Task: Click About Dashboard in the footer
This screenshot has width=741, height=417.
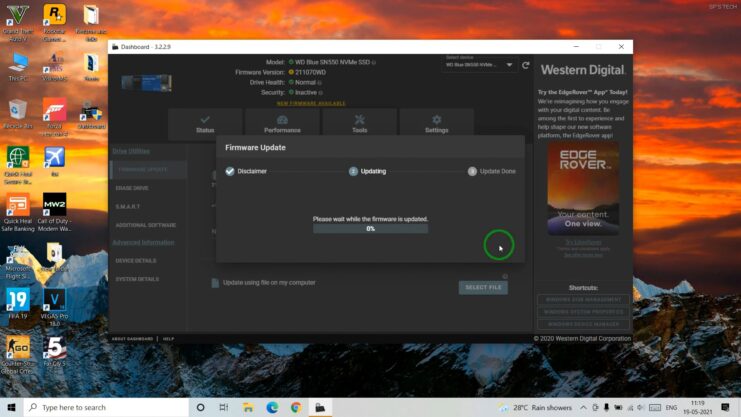Action: tap(132, 339)
